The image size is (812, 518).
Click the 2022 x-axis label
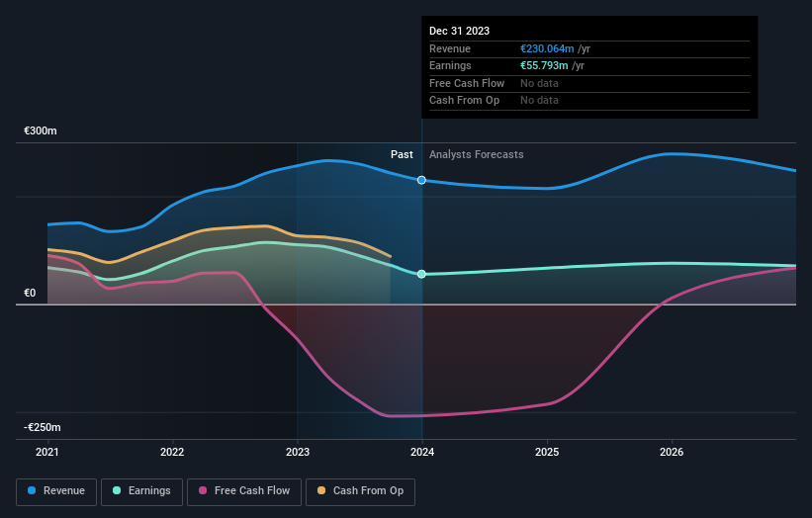[x=172, y=452]
